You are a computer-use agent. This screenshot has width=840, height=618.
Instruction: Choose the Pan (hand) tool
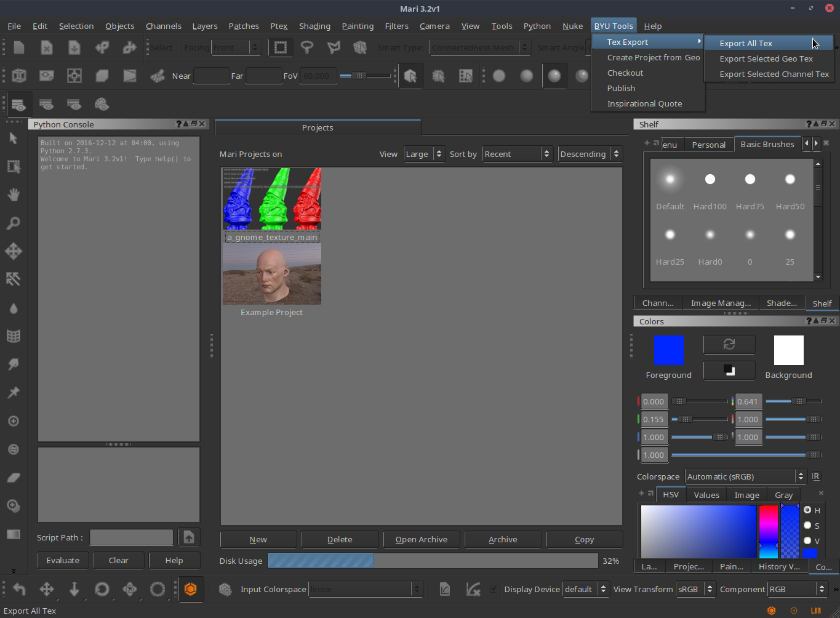14,195
